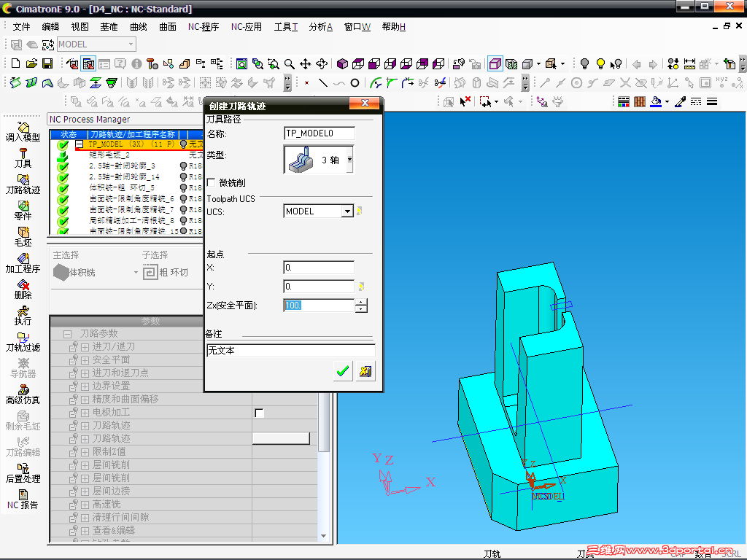The width and height of the screenshot is (747, 560).
Task: Toggle light bulb on 局部精细加工-清根铣_8 row
Action: pos(183,220)
